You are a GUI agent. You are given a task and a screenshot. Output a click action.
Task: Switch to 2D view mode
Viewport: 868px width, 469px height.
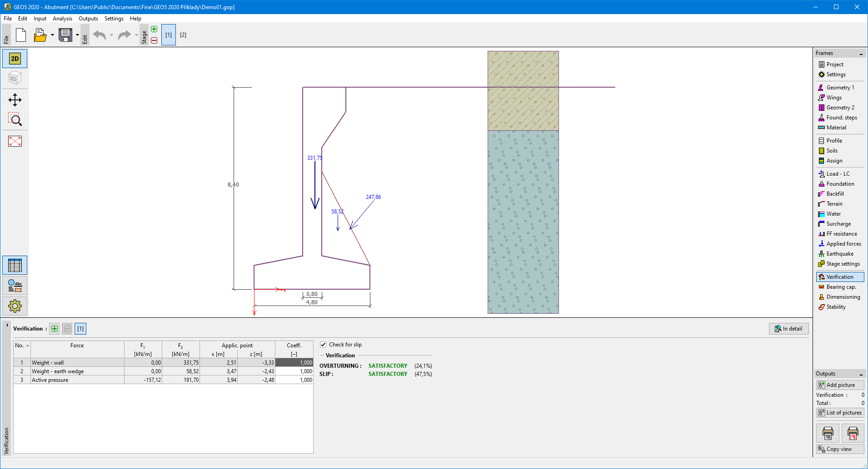click(x=15, y=59)
